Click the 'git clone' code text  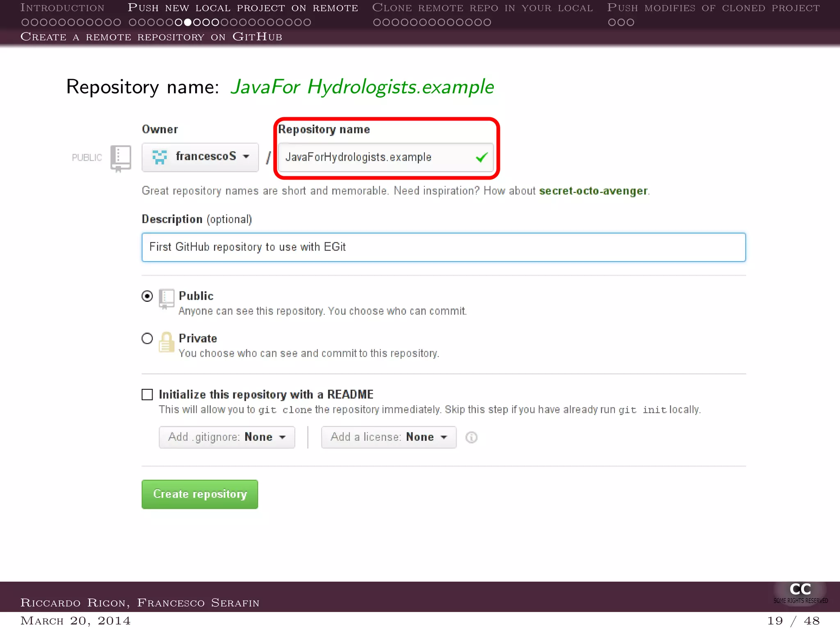coord(285,410)
